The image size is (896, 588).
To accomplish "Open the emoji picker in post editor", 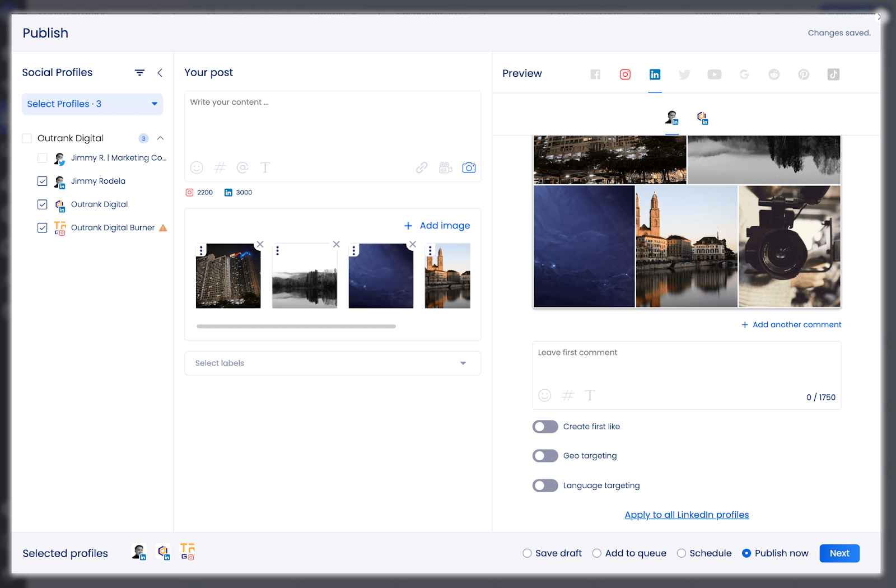I will [x=195, y=167].
